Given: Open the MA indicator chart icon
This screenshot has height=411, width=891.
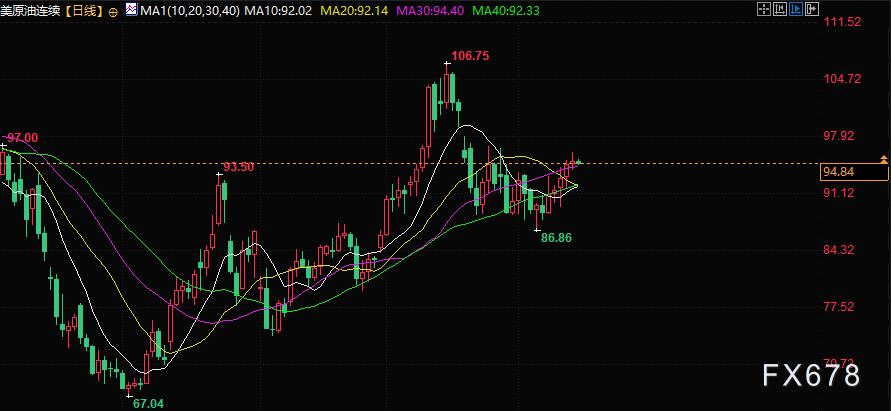Looking at the screenshot, I should click(x=131, y=10).
